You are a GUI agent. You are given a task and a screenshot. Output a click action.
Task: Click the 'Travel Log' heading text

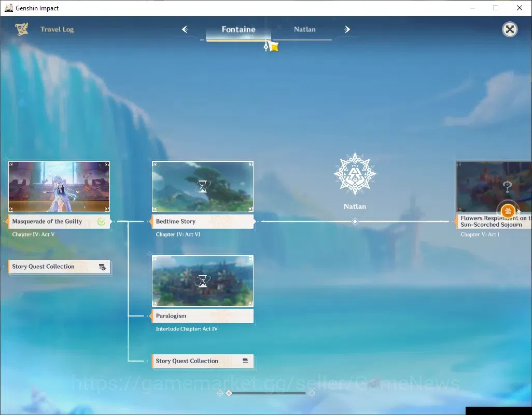click(57, 30)
